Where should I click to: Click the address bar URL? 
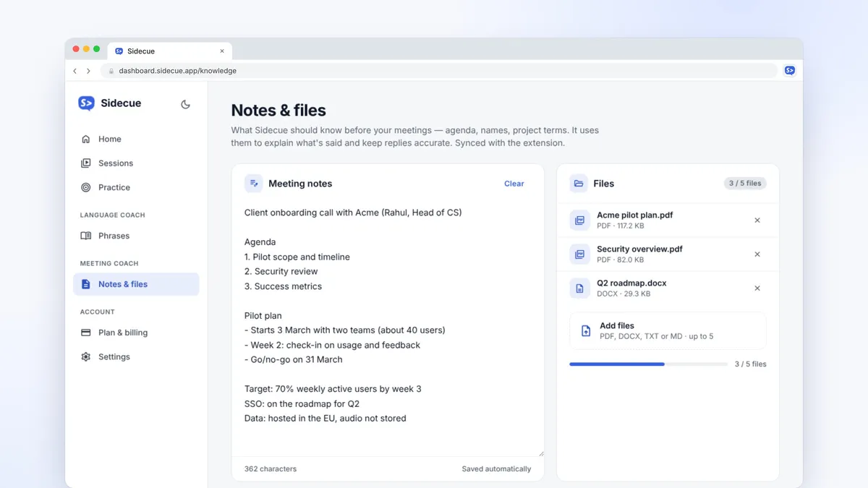(178, 71)
